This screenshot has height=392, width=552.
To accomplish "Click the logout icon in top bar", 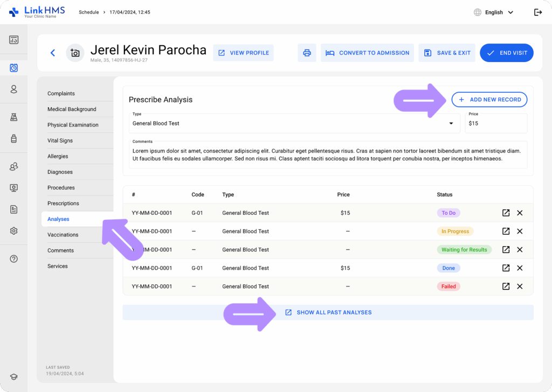I will point(537,12).
